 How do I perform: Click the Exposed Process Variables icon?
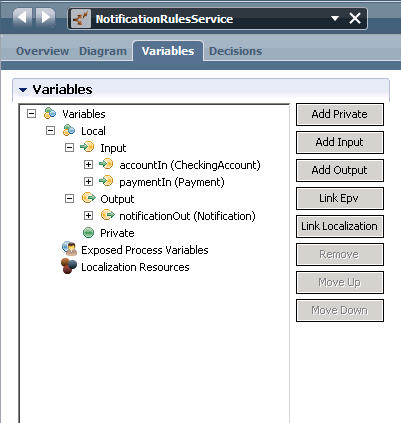pos(70,249)
